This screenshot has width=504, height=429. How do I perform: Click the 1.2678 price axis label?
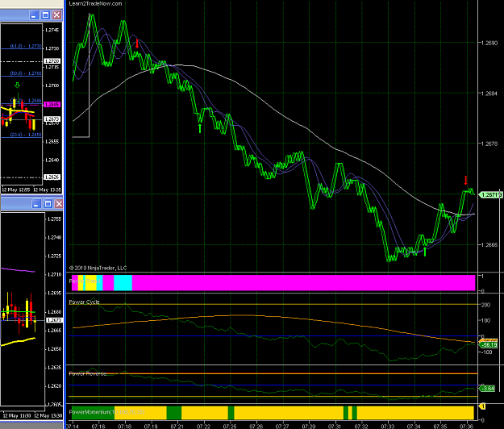489,144
